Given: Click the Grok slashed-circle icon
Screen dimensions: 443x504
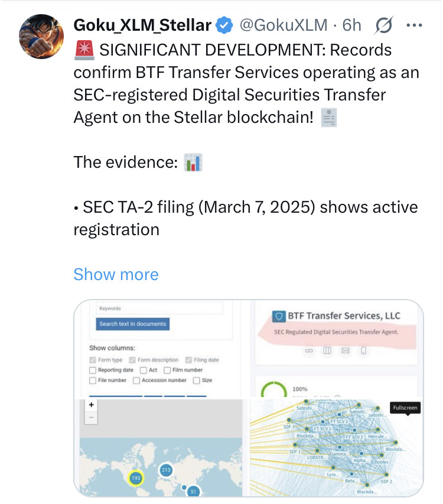Looking at the screenshot, I should [x=384, y=25].
